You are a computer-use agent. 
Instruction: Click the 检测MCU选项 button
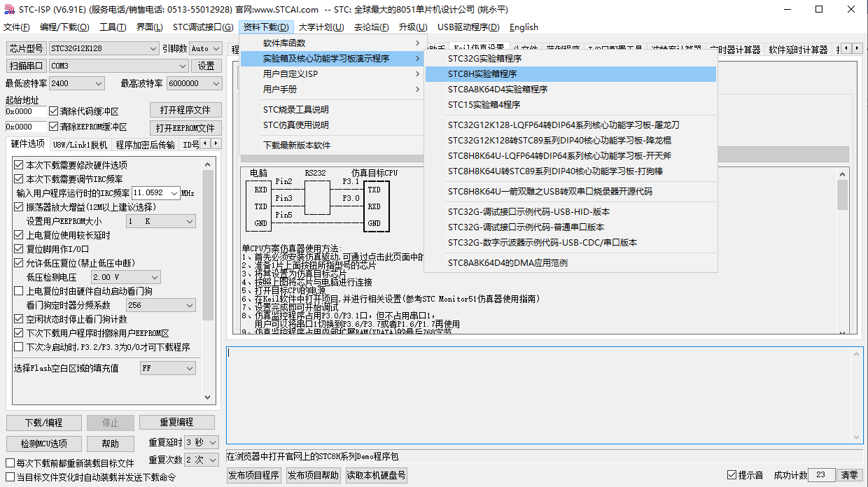[43, 444]
